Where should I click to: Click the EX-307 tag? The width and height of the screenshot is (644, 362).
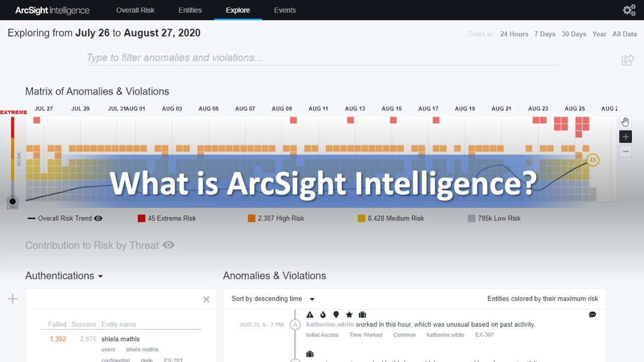click(485, 335)
